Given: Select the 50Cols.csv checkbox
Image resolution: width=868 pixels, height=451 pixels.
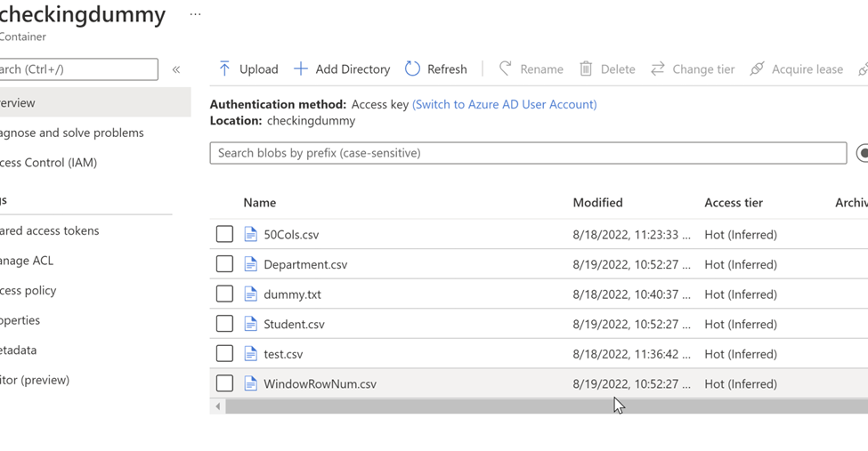Looking at the screenshot, I should 224,234.
